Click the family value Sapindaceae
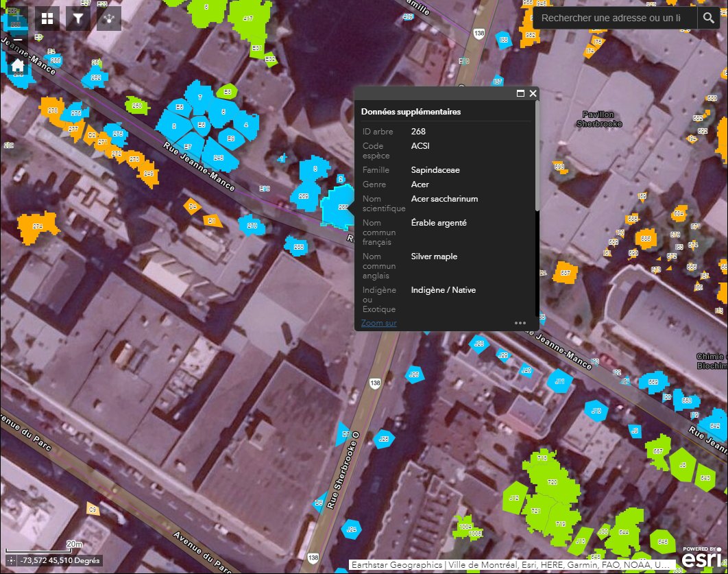This screenshot has height=574, width=728. pyautogui.click(x=435, y=170)
